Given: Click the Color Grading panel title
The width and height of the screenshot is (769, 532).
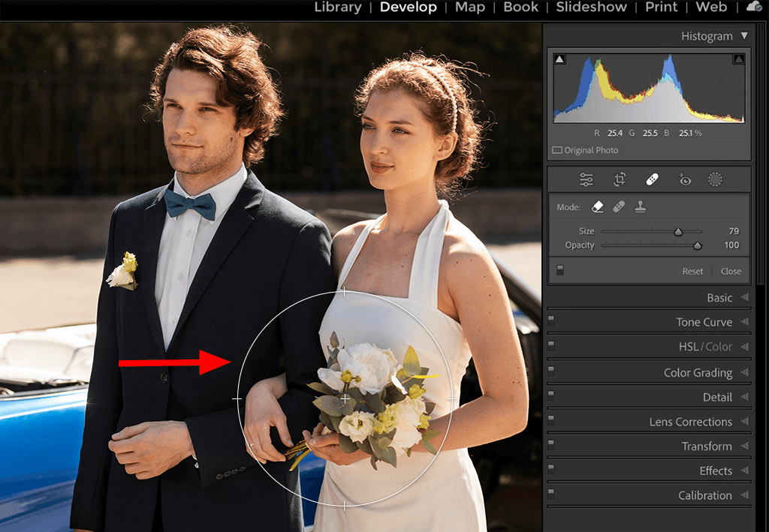Looking at the screenshot, I should [x=698, y=372].
